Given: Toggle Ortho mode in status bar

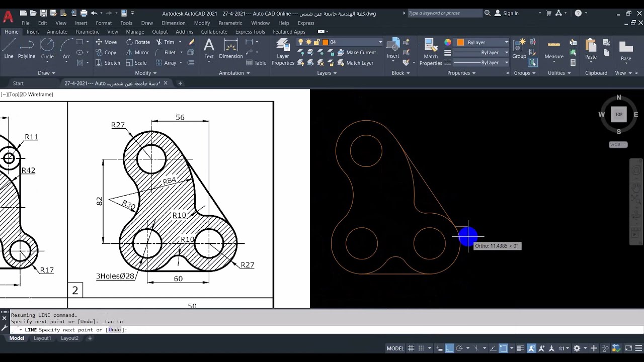Looking at the screenshot, I should tap(449, 348).
